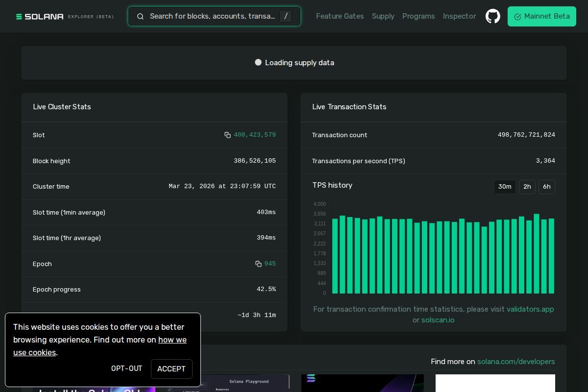Switch TPS history to 2h

coord(527,187)
